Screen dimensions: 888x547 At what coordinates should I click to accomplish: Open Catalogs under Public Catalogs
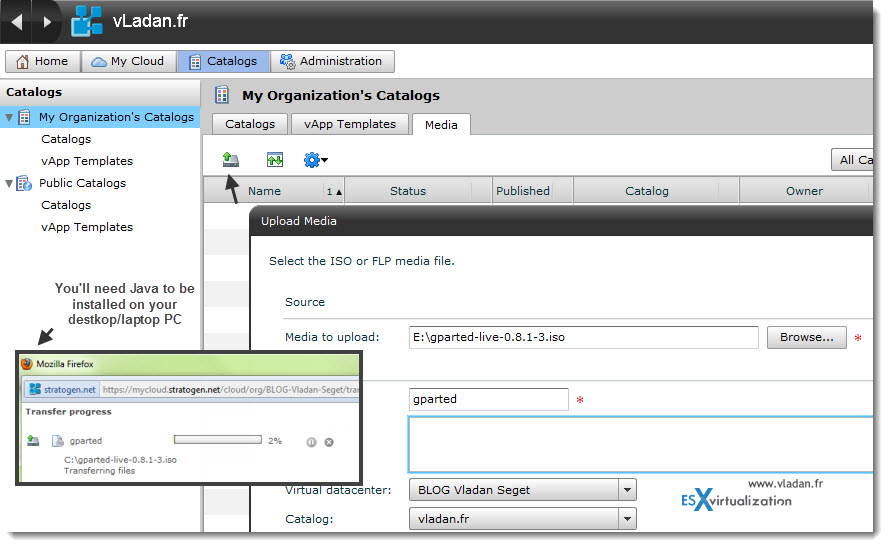click(66, 206)
